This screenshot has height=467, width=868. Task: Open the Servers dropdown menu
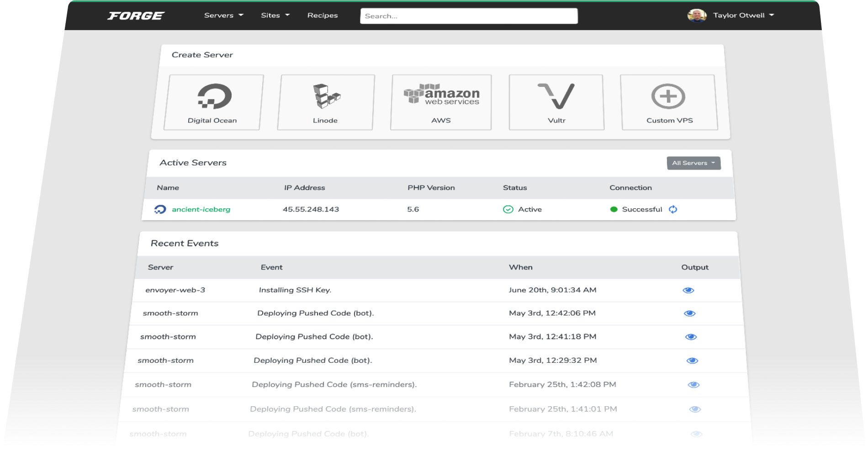tap(223, 15)
